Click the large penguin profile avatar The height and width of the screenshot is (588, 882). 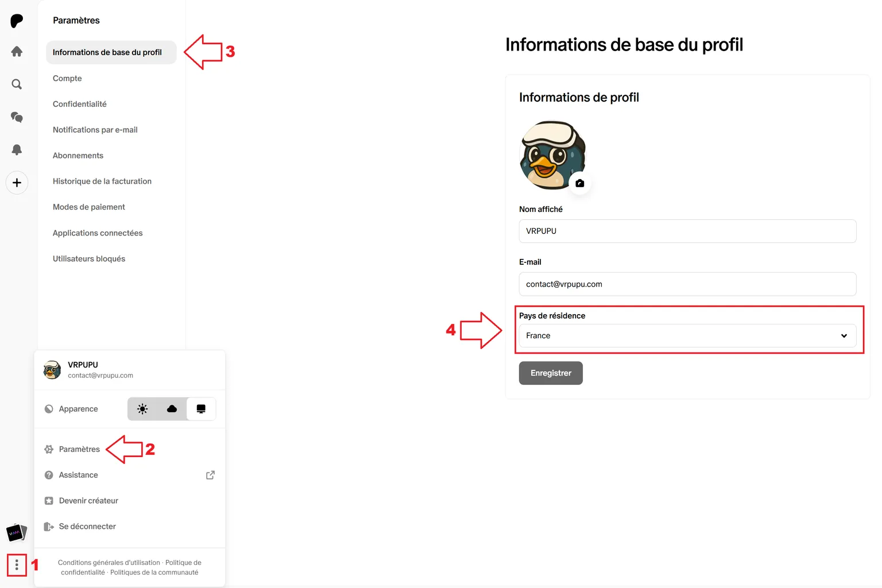coord(552,155)
